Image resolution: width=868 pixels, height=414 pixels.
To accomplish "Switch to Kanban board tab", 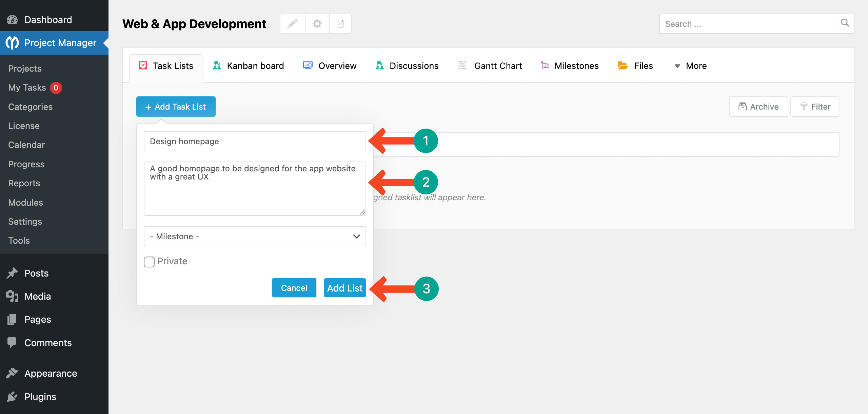I will [x=248, y=66].
